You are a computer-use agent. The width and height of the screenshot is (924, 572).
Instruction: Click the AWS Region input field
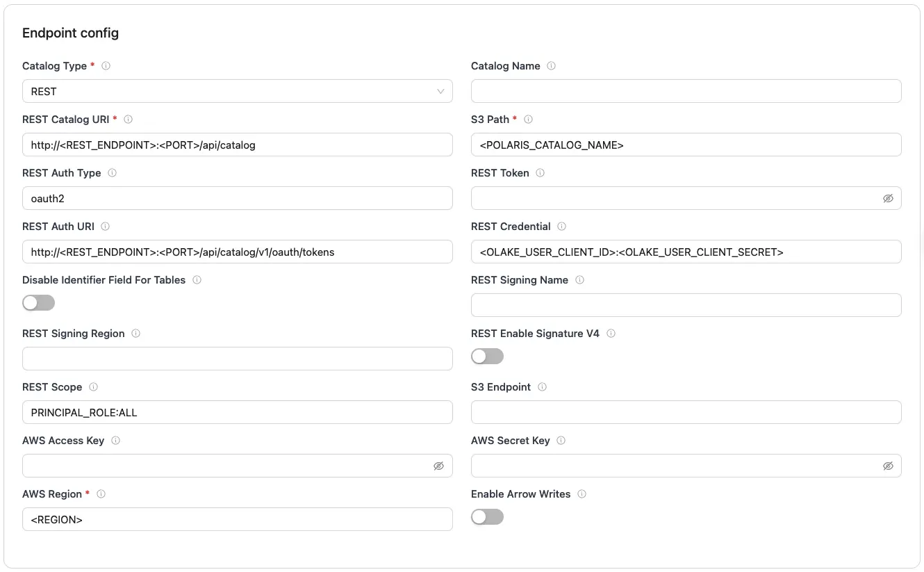(237, 519)
